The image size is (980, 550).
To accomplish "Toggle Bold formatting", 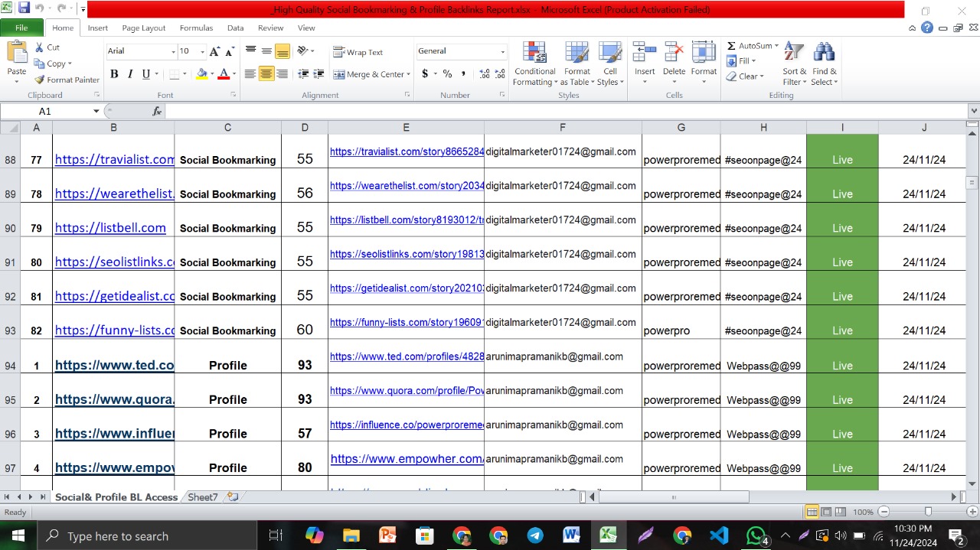I will [114, 74].
